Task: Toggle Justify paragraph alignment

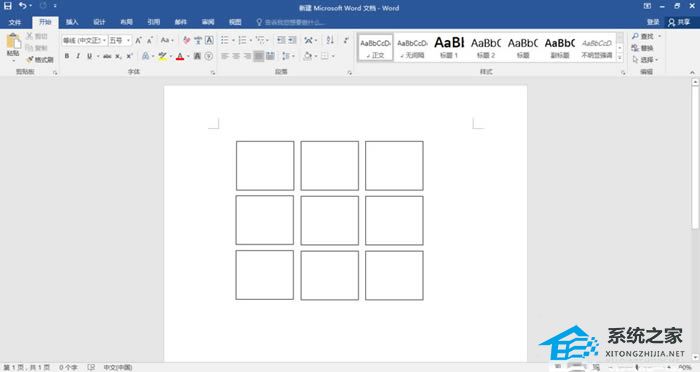Action: [x=258, y=56]
